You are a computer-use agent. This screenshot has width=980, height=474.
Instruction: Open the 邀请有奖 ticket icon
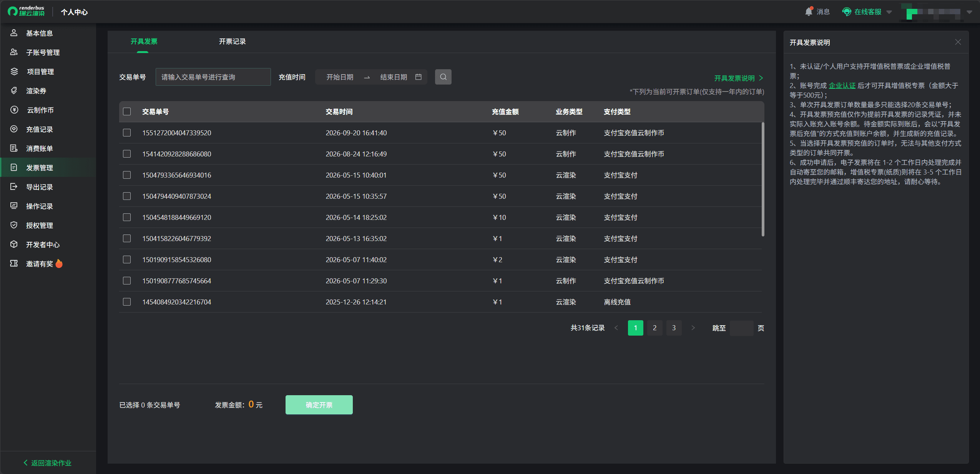pyautogui.click(x=14, y=264)
